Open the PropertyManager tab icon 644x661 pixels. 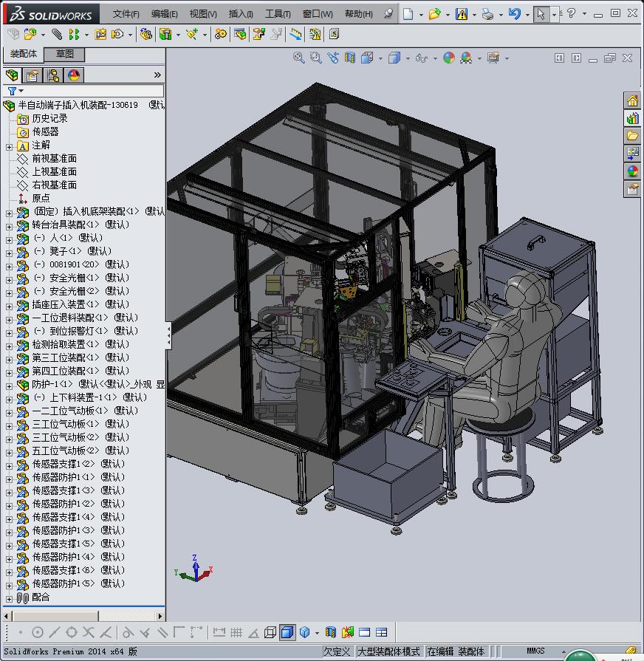click(32, 75)
